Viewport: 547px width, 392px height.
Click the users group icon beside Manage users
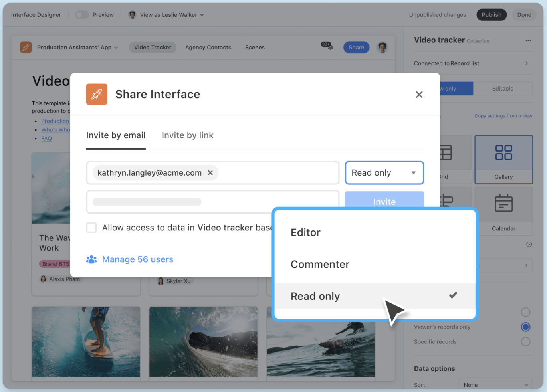[x=91, y=259]
